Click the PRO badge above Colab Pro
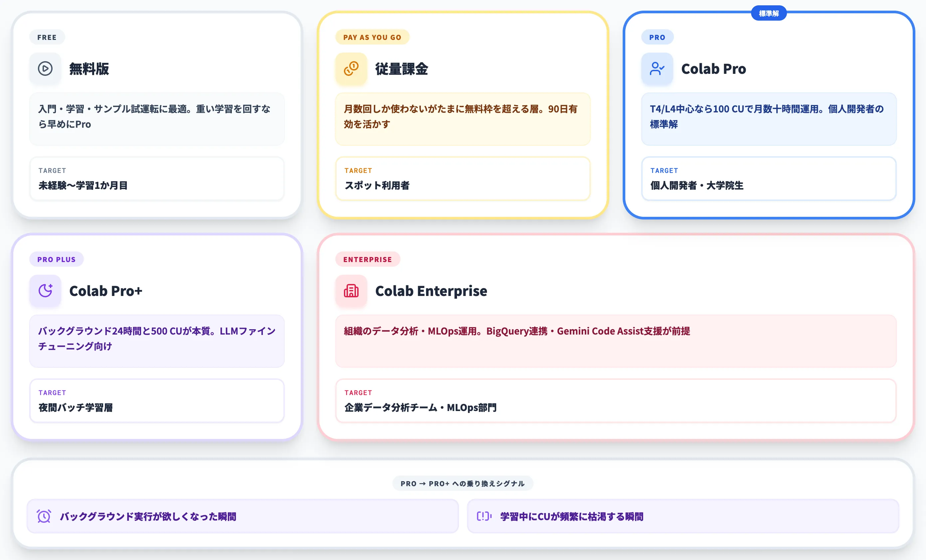The height and width of the screenshot is (560, 926). tap(657, 37)
